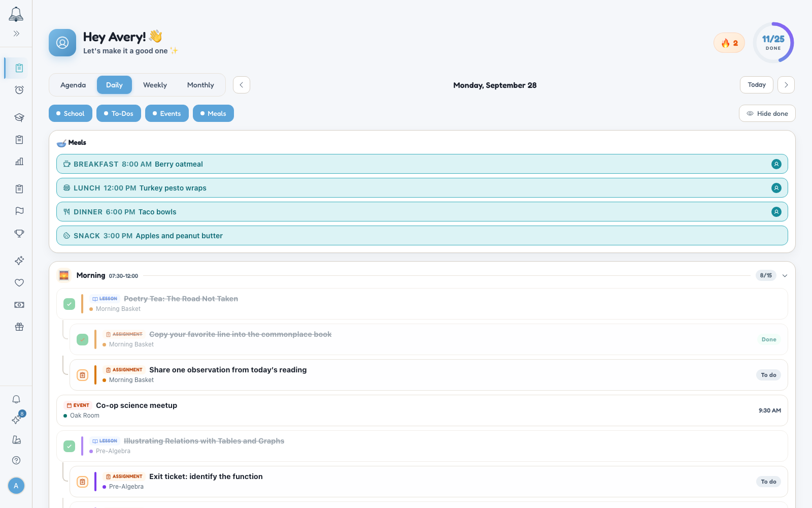Open the help question mark icon
The height and width of the screenshot is (508, 812).
(16, 460)
